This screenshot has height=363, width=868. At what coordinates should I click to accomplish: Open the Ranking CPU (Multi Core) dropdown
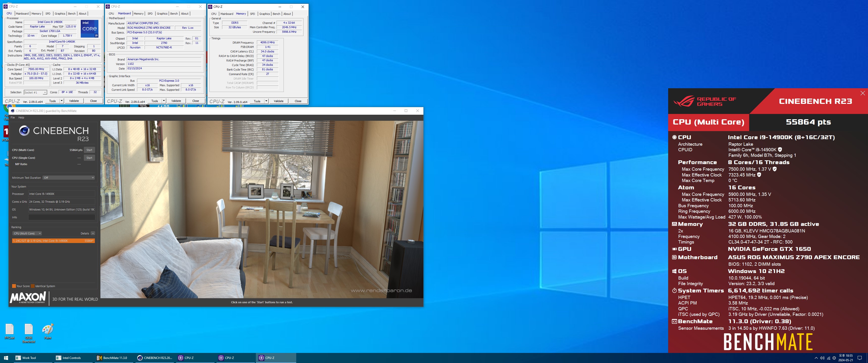tap(27, 233)
